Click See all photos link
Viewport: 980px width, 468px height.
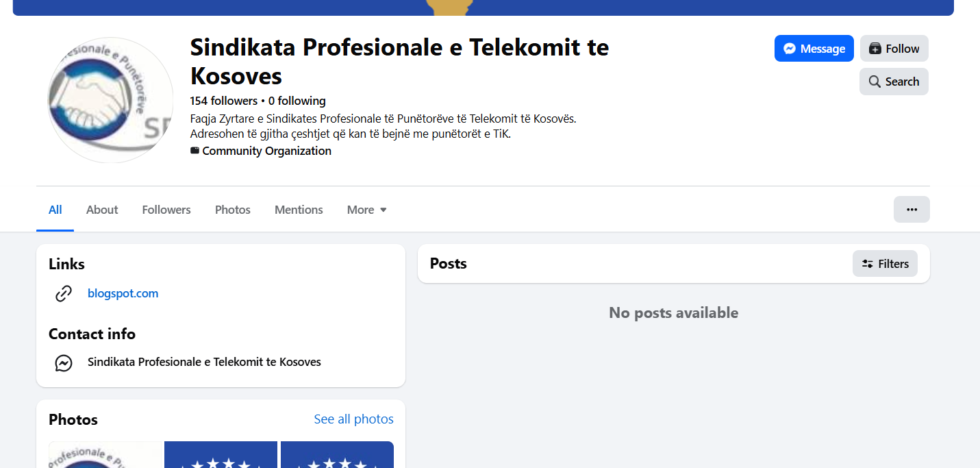click(x=353, y=419)
